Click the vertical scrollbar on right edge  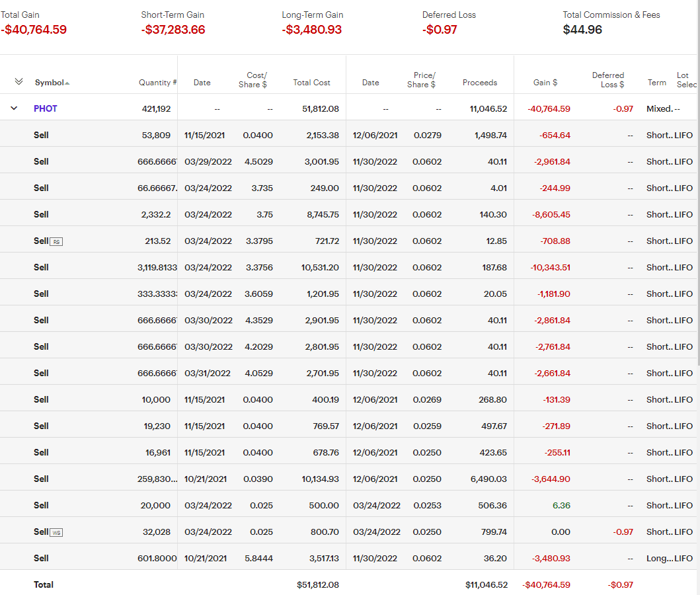(697, 198)
